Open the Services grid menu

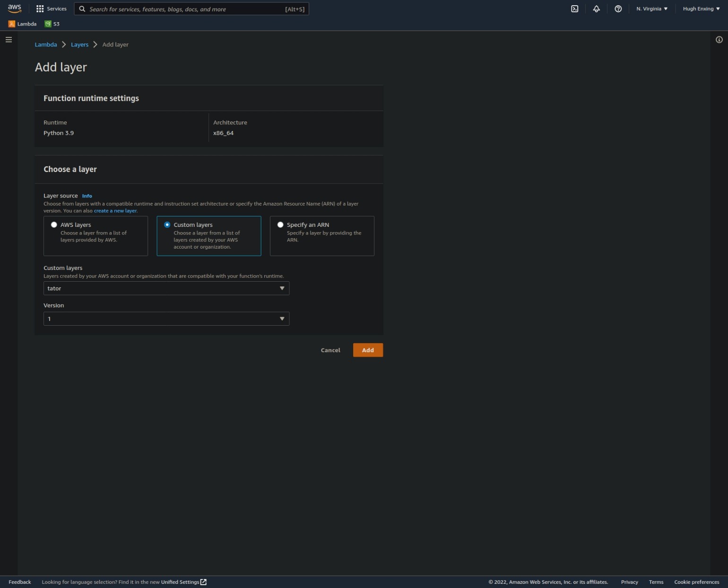[51, 9]
